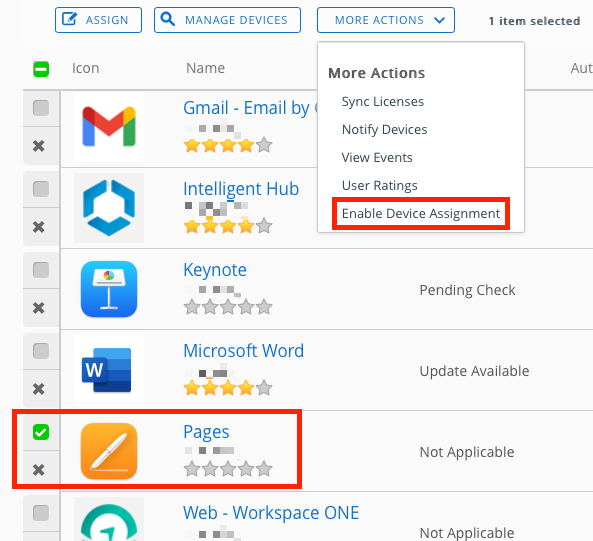Toggle the select-all header checkbox
The width and height of the screenshot is (593, 541).
tap(41, 69)
